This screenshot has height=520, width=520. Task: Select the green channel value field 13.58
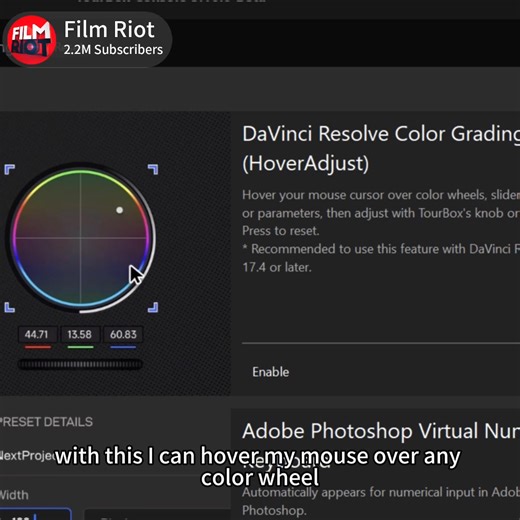tap(80, 334)
